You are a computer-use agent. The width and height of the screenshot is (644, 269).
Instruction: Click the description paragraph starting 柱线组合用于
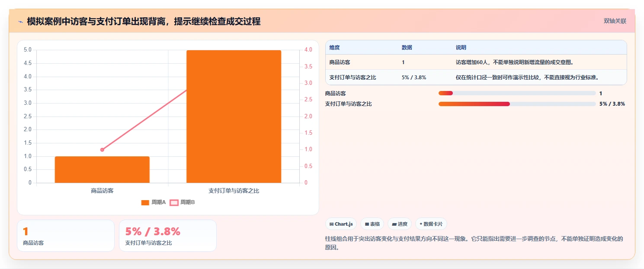474,243
